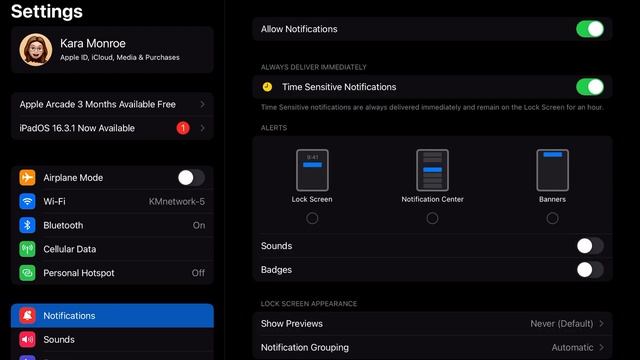Open iPadOS 16.3.1 Now Available
Viewport: 640px width, 360px height.
point(112,128)
